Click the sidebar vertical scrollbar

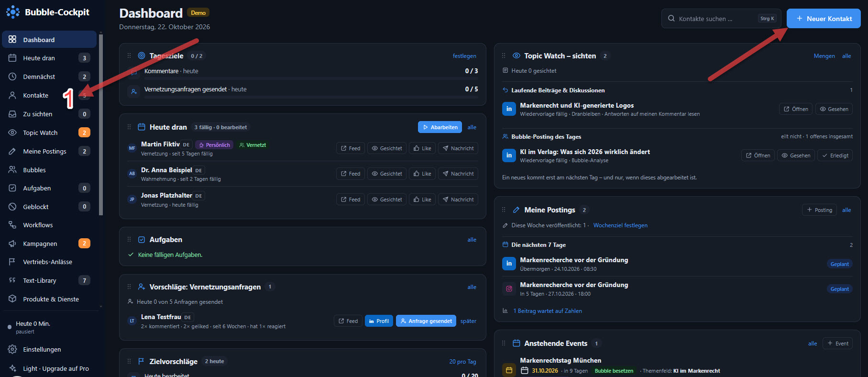pyautogui.click(x=100, y=124)
